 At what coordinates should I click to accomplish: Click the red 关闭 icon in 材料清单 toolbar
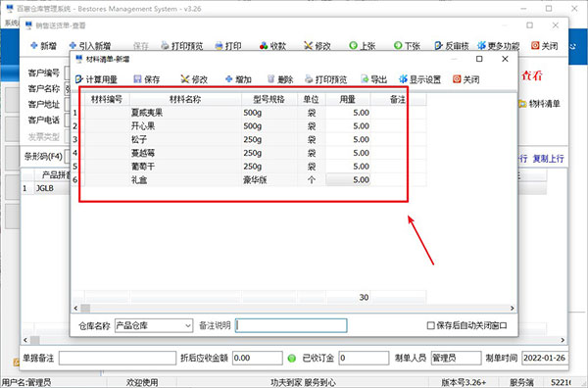(457, 79)
